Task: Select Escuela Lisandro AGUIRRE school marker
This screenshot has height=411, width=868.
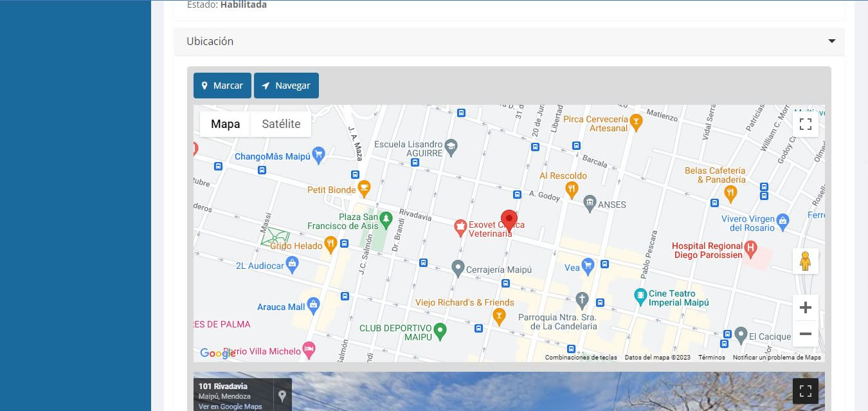Action: pos(451,147)
